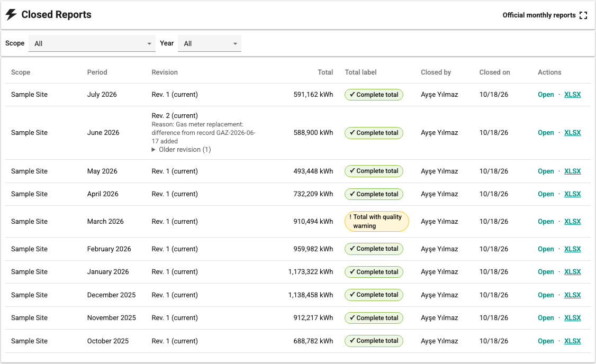This screenshot has width=596, height=364.
Task: Click the Closed on column header
Action: pos(494,72)
